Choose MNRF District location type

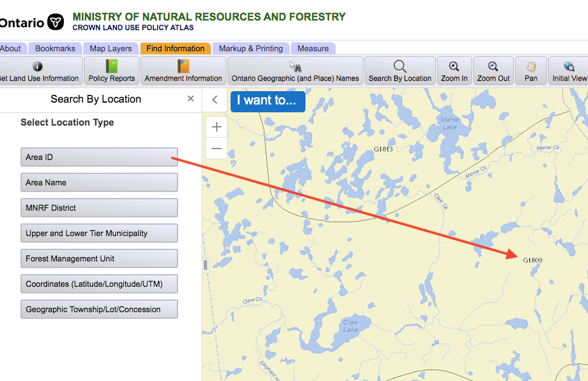click(99, 208)
